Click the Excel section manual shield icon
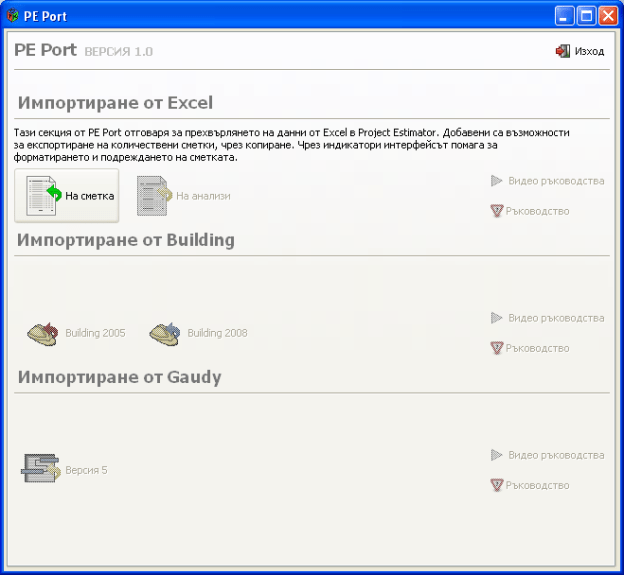624x575 pixels. point(496,211)
